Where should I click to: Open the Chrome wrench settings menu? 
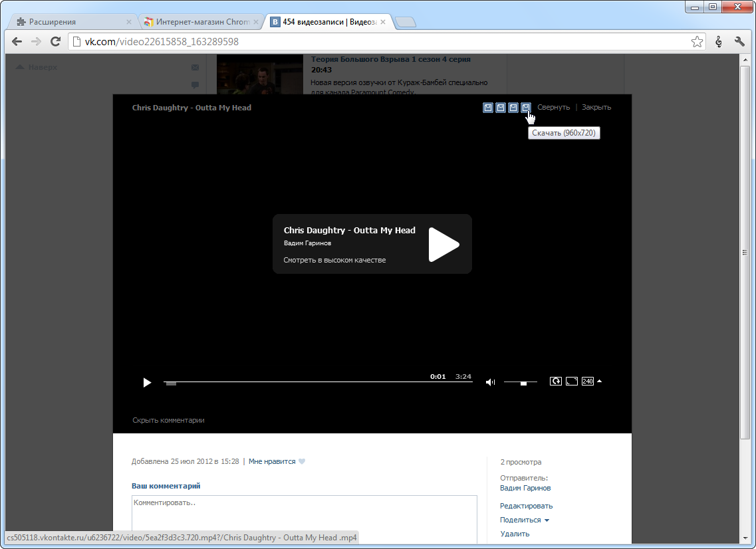point(739,42)
